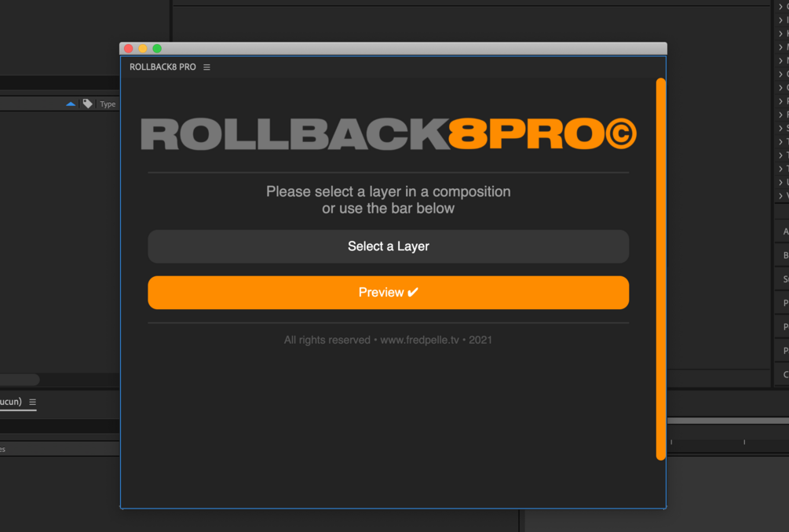Click the orange Preview button
Viewport: 789px width, 532px height.
pos(388,293)
